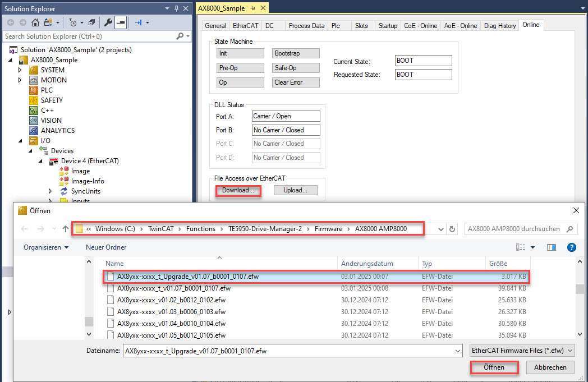
Task: Click the Download... button
Action: pos(238,190)
